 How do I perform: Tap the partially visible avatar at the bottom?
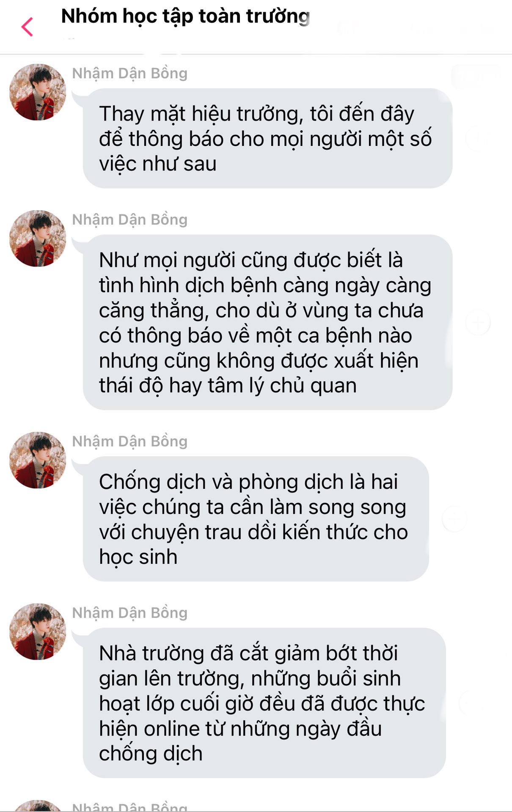pyautogui.click(x=38, y=806)
